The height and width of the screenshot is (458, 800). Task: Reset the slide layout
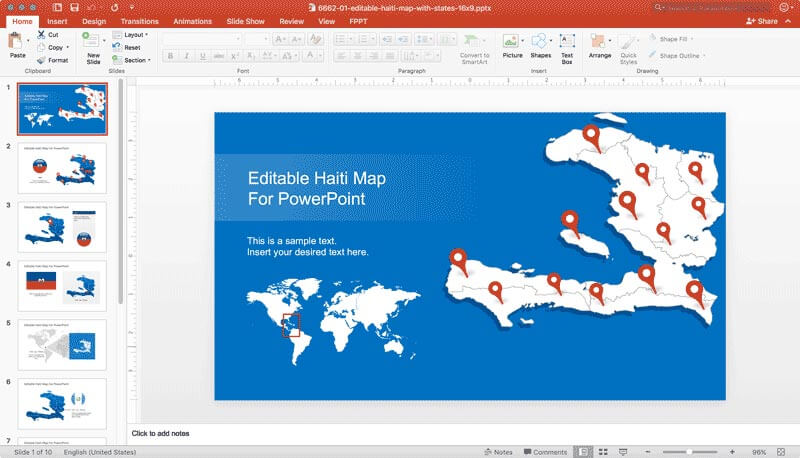[x=127, y=47]
